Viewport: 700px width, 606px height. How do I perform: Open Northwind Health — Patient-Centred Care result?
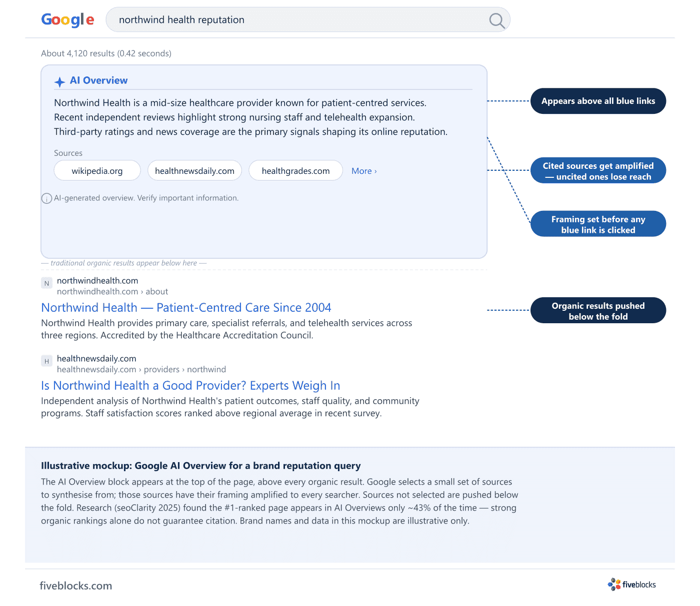click(x=186, y=307)
